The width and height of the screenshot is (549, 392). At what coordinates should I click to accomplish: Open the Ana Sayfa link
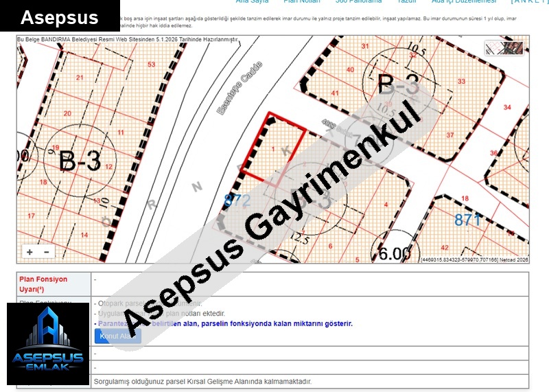252,2
